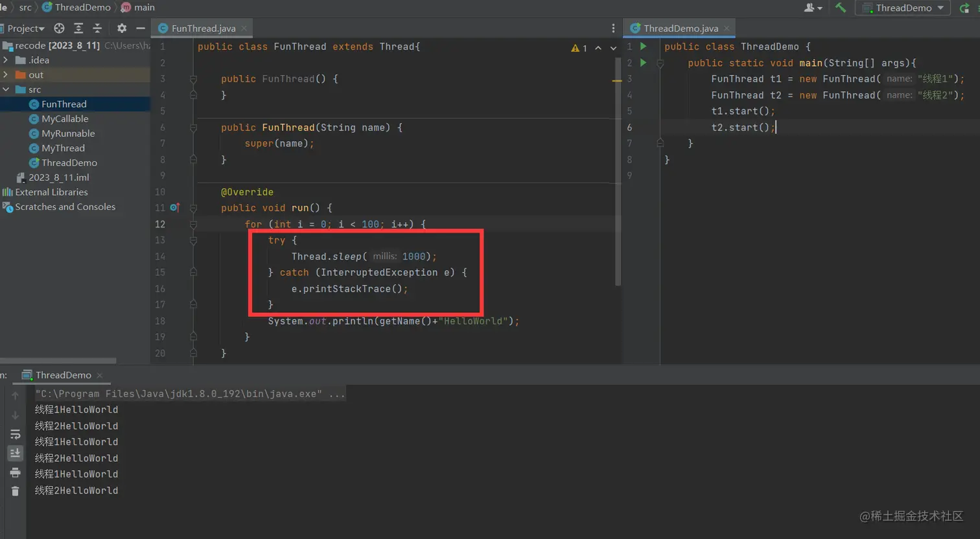This screenshot has height=539, width=980.
Task: Open the Project view mode dropdown
Action: coord(25,29)
